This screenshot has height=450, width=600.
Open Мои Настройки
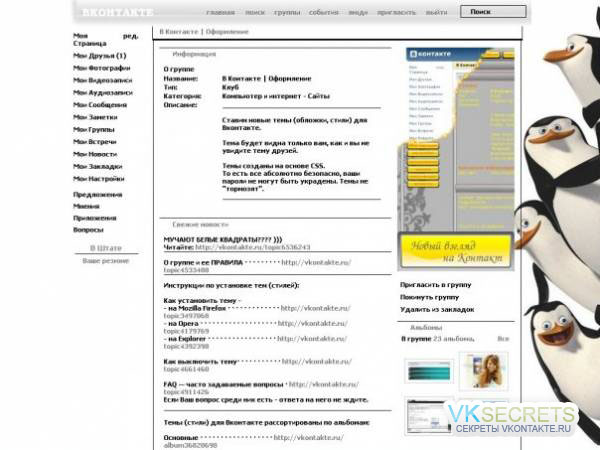coord(99,179)
